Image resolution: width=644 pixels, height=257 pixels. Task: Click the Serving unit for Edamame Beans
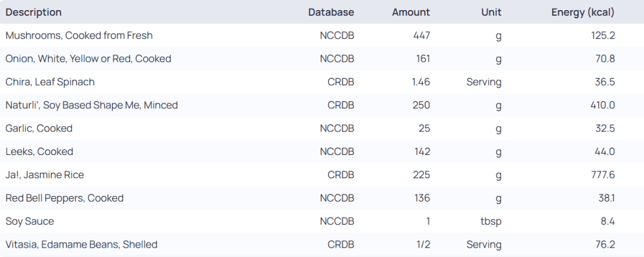point(484,244)
